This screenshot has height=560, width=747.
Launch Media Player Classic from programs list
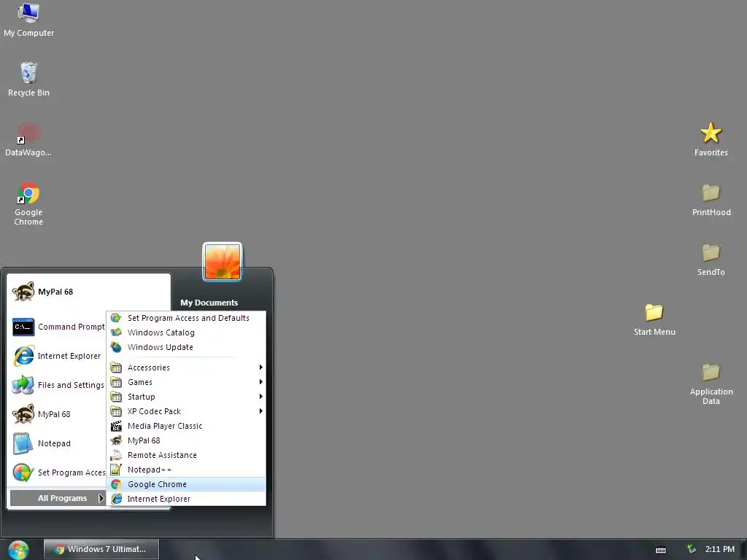pos(186,426)
